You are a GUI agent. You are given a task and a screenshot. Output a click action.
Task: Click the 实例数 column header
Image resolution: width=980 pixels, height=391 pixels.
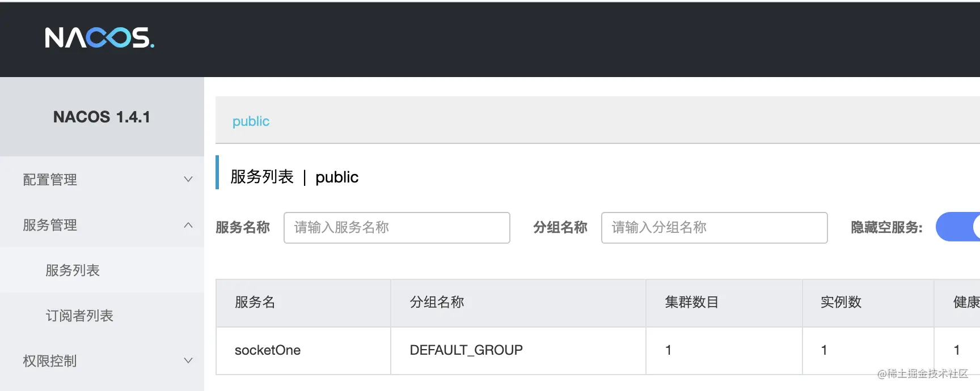click(841, 302)
